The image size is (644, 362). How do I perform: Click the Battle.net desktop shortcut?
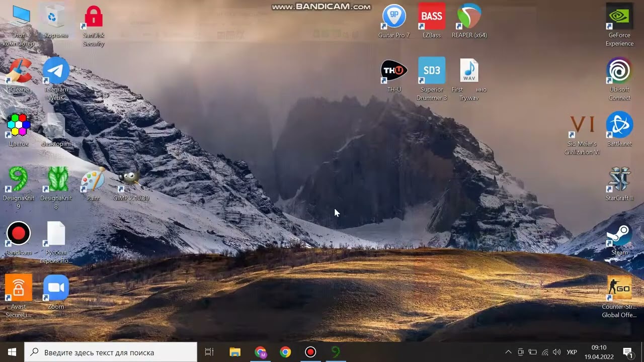pyautogui.click(x=619, y=130)
